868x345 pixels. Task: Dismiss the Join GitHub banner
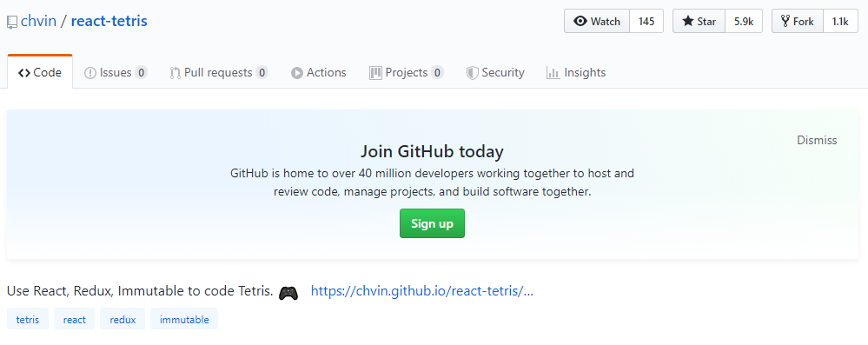[x=817, y=140]
